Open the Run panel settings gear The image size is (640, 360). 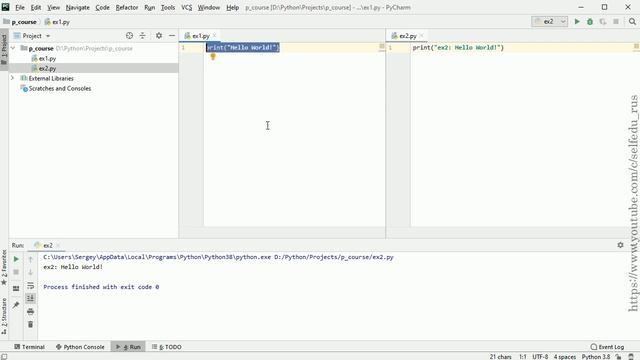coord(620,245)
